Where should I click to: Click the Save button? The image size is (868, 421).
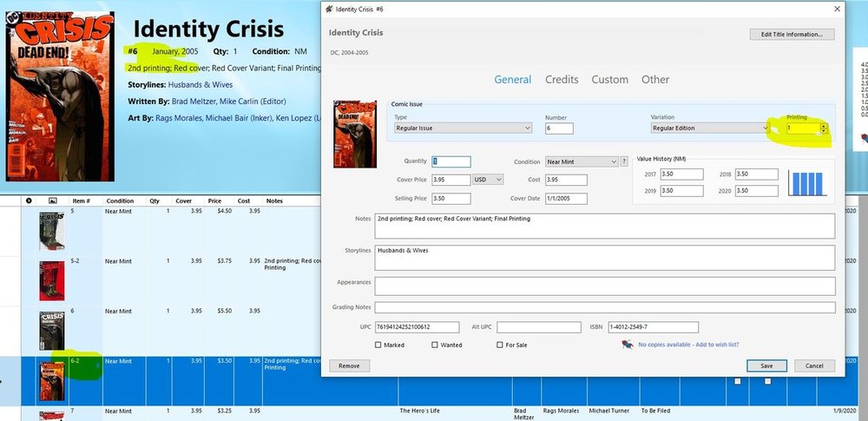click(766, 365)
